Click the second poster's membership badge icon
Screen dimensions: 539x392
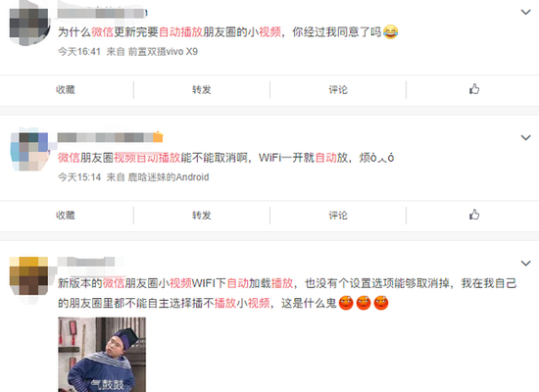pyautogui.click(x=158, y=137)
